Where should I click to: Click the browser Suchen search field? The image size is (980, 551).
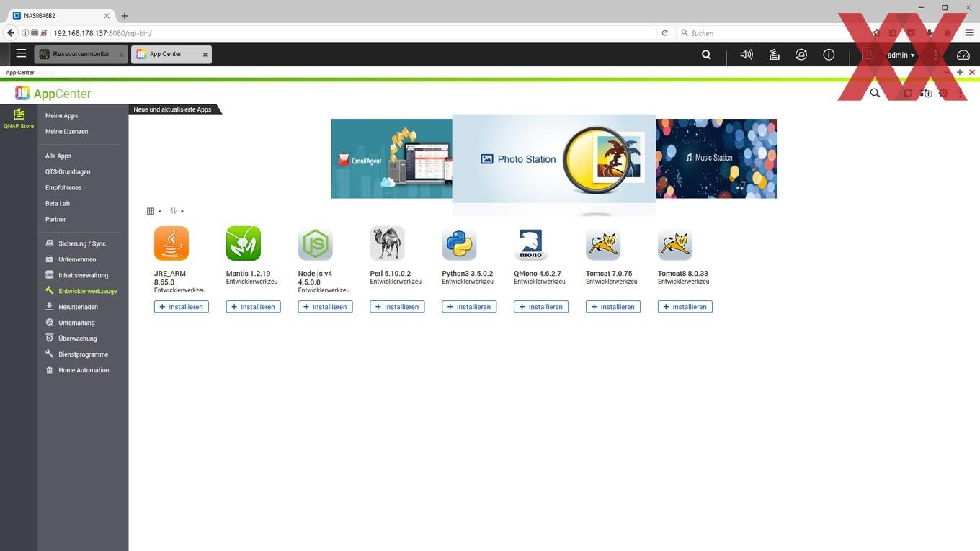coord(771,32)
